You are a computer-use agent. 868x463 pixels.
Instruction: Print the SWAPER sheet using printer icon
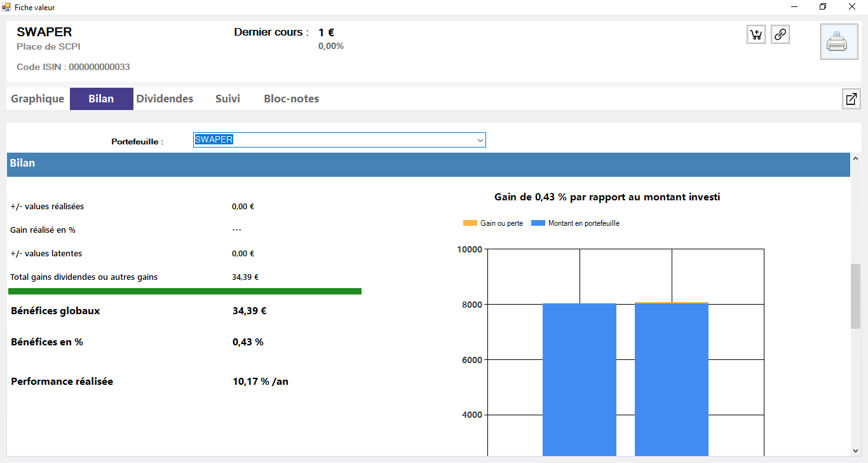(839, 42)
